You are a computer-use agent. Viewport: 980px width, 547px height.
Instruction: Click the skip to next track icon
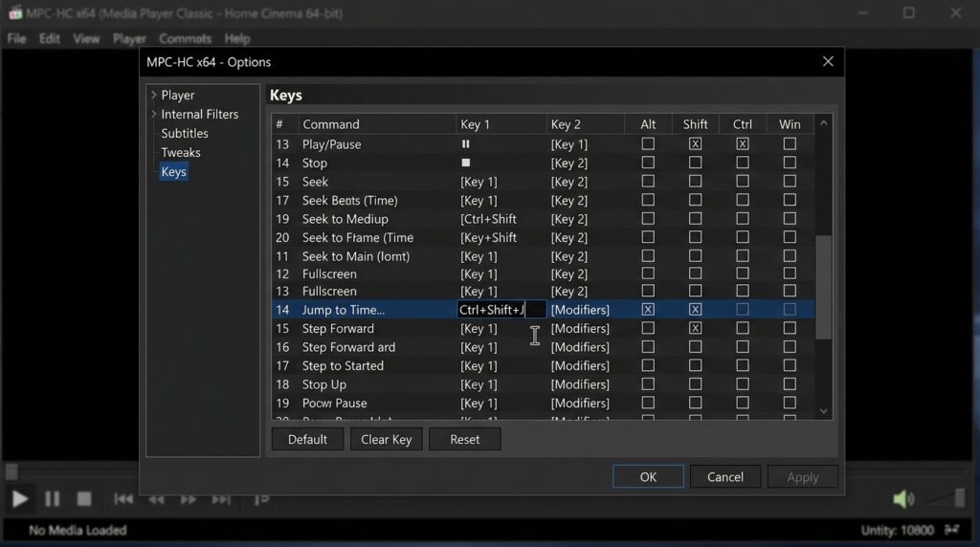pyautogui.click(x=221, y=499)
